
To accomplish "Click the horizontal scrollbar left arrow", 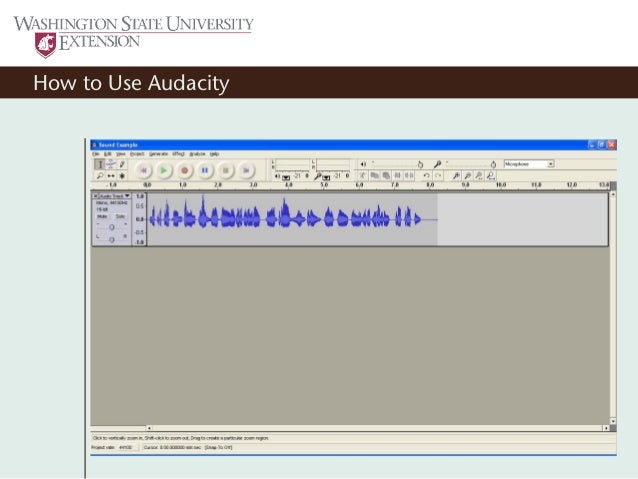I will [x=149, y=428].
